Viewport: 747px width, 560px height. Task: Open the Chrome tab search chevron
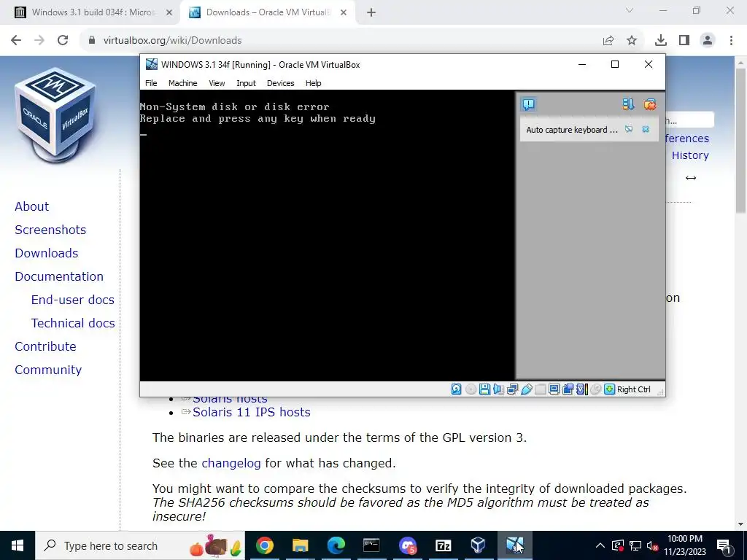click(x=630, y=10)
